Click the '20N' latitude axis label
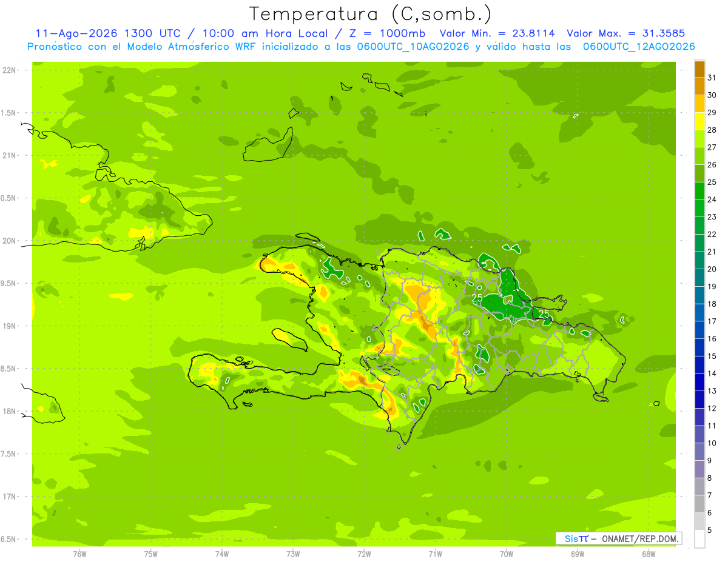728x562 pixels. coord(8,241)
